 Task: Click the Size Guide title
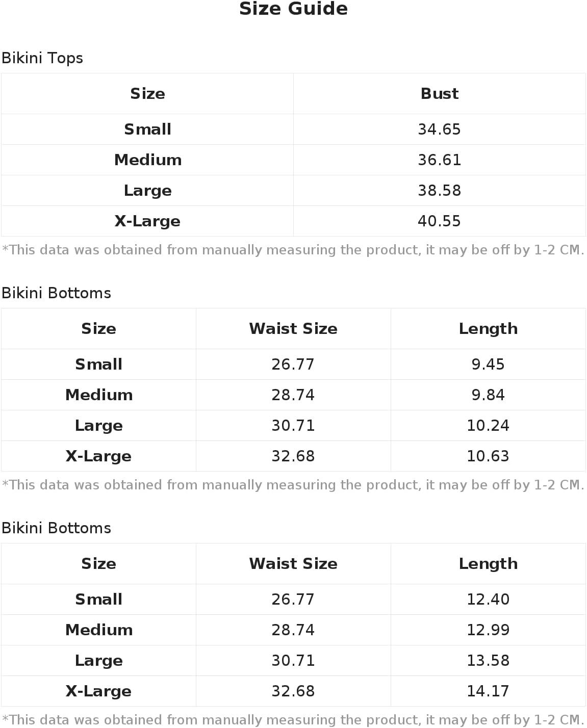coord(293,9)
